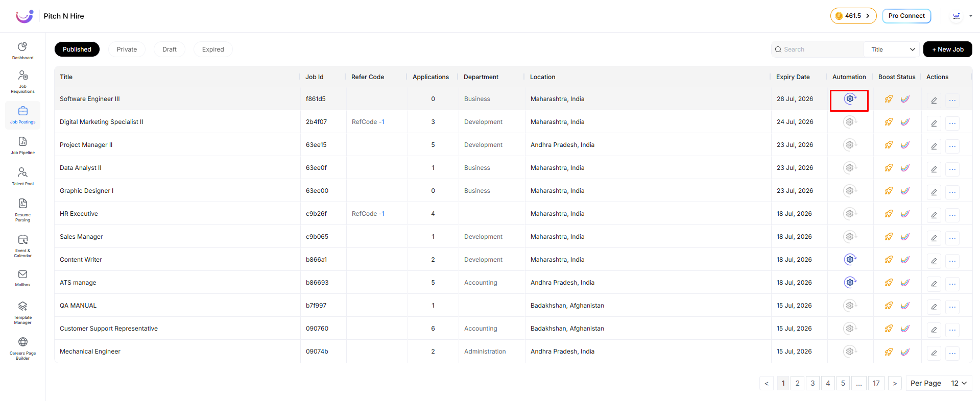
Task: Click the boost rocket for Mechanical Engineer
Action: coord(889,352)
